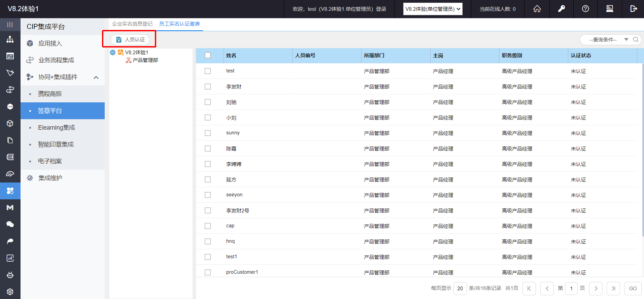Viewport: 644px width, 299px height.
Task: Toggle the sidebar hamburger menu icon
Action: [10, 25]
